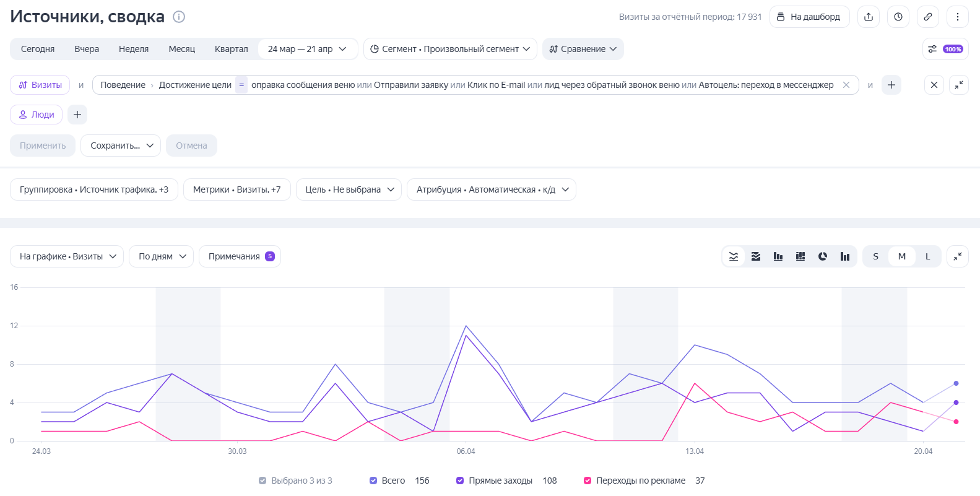Switch to the 'Квартал' period tab
This screenshot has height=496, width=980.
(x=231, y=49)
